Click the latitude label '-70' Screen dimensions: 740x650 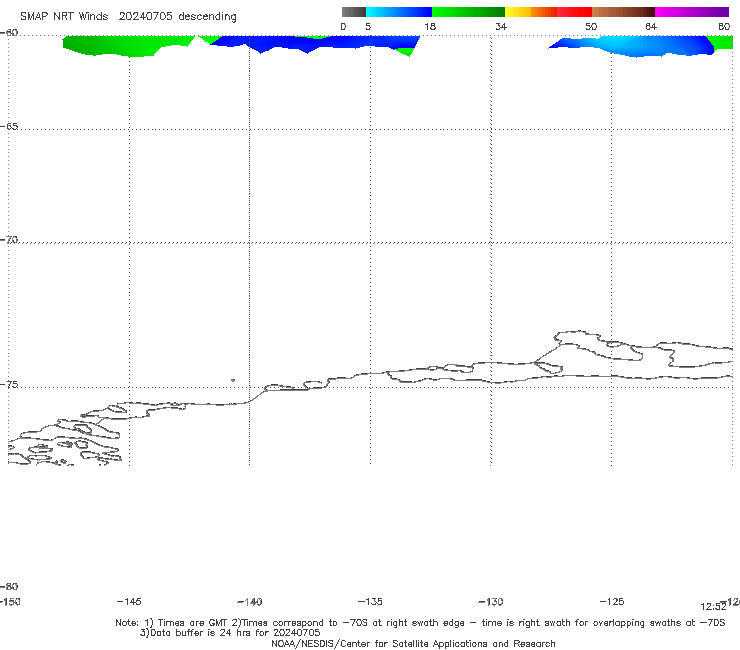[x=9, y=240]
